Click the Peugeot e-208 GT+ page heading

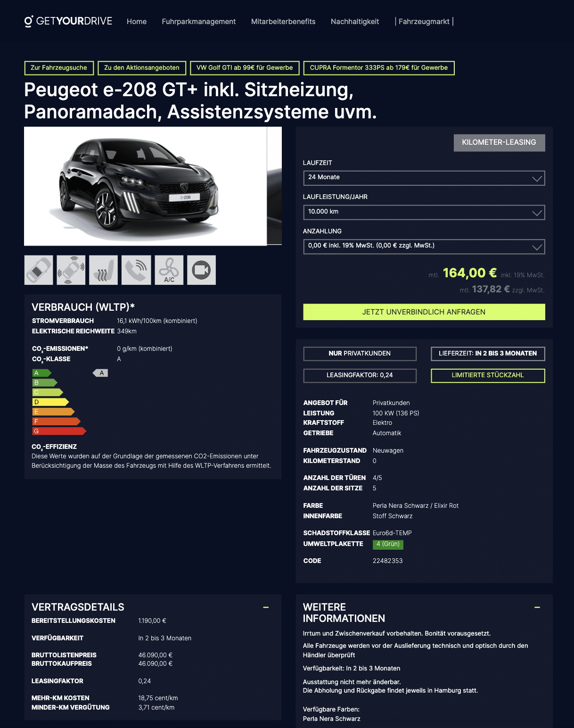[200, 101]
